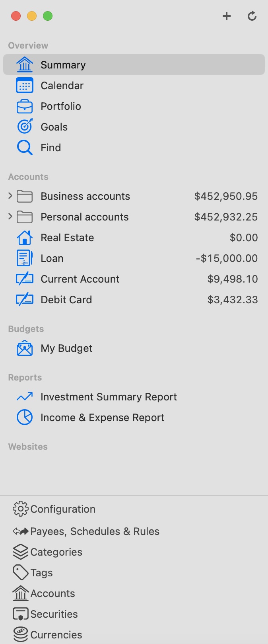Expand the Personal accounts group

click(x=10, y=217)
